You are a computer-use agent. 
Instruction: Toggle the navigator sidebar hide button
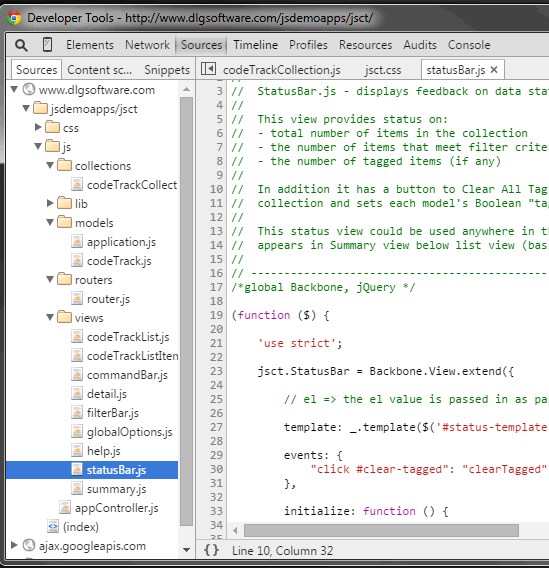coord(208,68)
